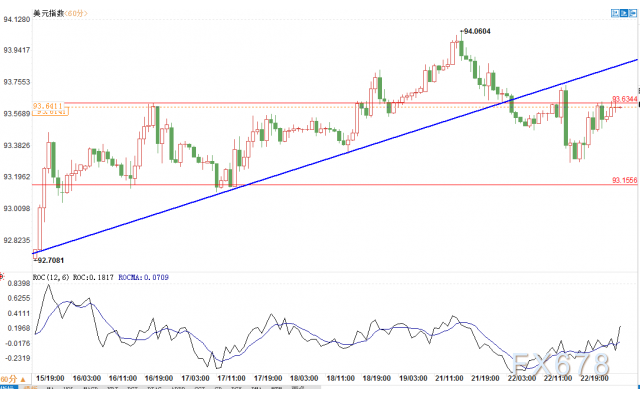Click the blue ROCMA:0.0709 value
Viewport: 640px width, 400px height.
[x=143, y=278]
